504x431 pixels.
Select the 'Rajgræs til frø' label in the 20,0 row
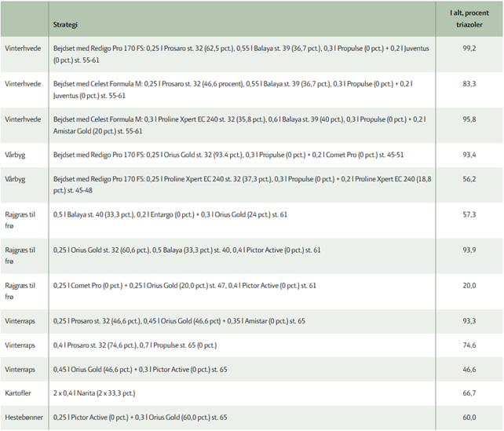point(20,291)
